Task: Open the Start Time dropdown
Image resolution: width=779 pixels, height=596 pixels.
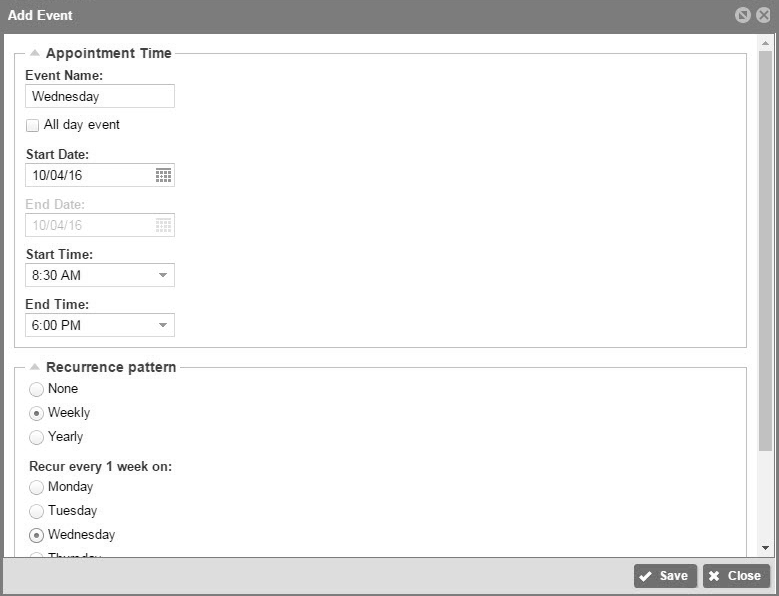Action: (100, 275)
